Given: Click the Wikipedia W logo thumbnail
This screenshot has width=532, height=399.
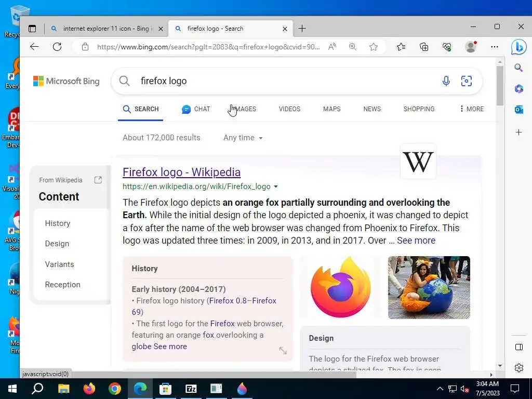Looking at the screenshot, I should coord(418,162).
